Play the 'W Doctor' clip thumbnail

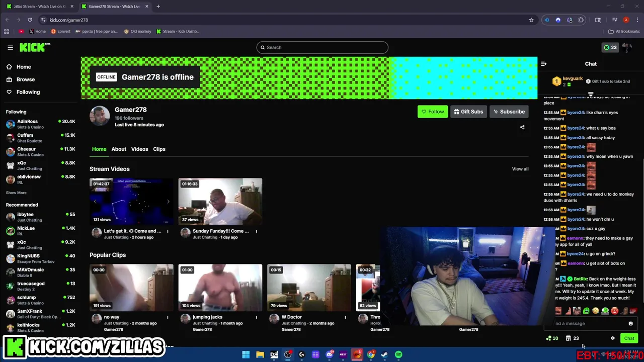(309, 288)
